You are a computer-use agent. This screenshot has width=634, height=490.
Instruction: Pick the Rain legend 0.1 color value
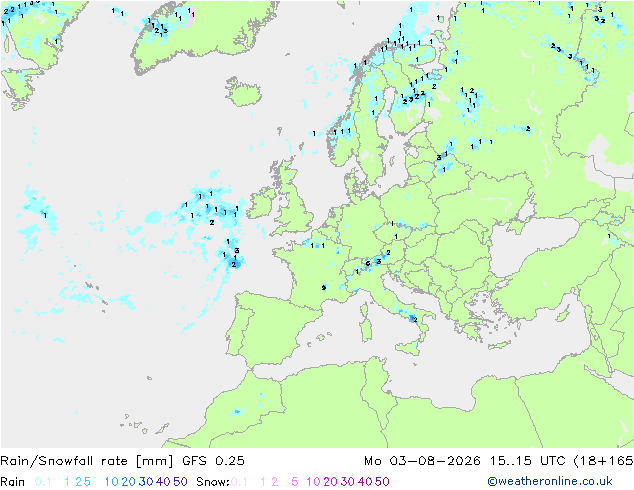[43, 482]
